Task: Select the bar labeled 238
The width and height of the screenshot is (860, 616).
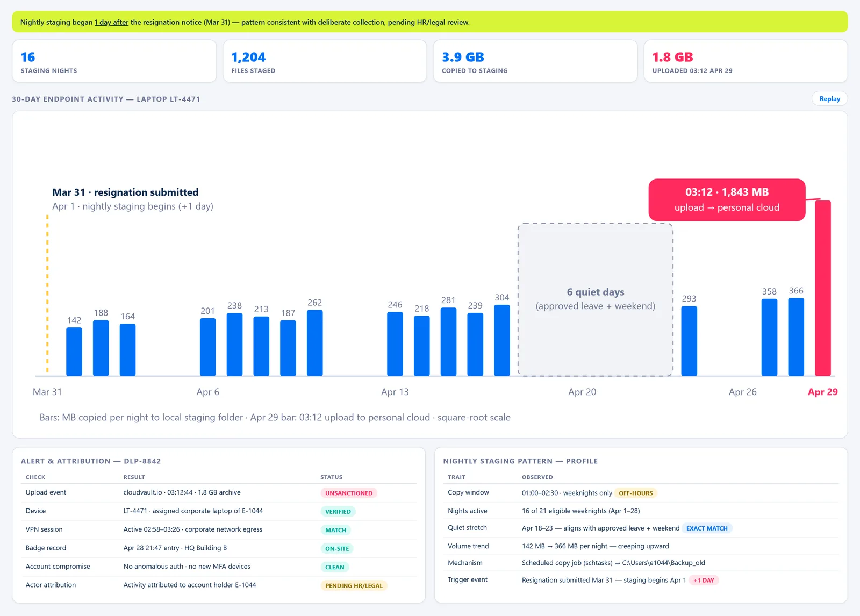Action: [x=234, y=345]
